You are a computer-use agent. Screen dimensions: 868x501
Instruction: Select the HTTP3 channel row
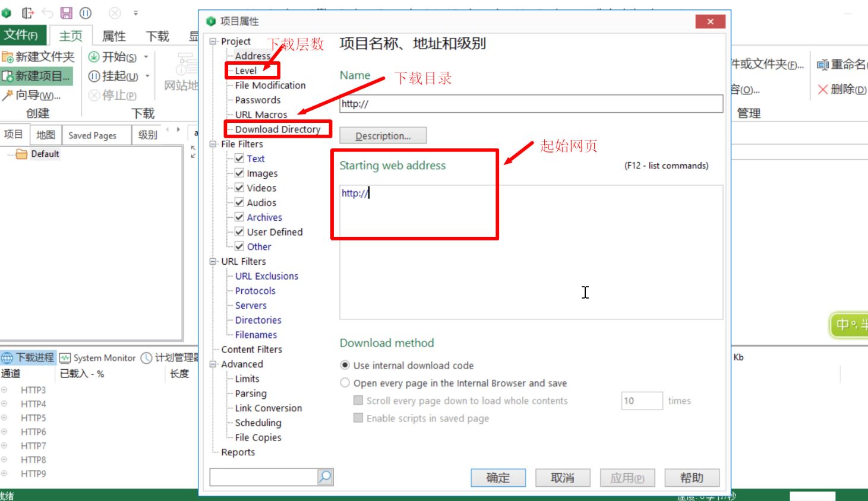pos(33,391)
